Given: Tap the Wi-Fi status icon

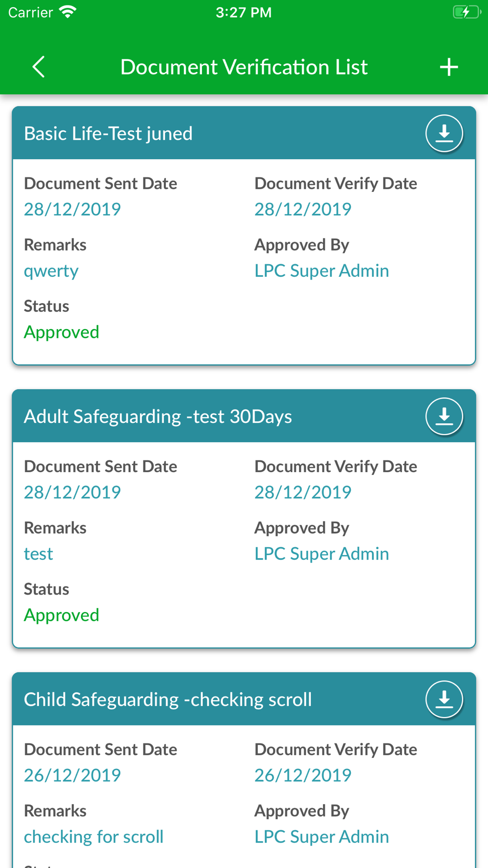Looking at the screenshot, I should coord(68,12).
